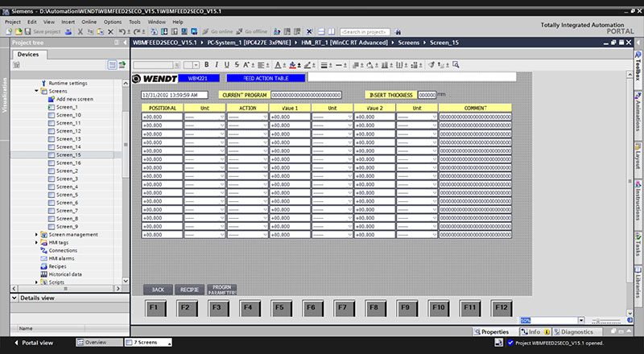Image resolution: width=644 pixels, height=354 pixels.
Task: Click the F6 function key
Action: click(312, 308)
